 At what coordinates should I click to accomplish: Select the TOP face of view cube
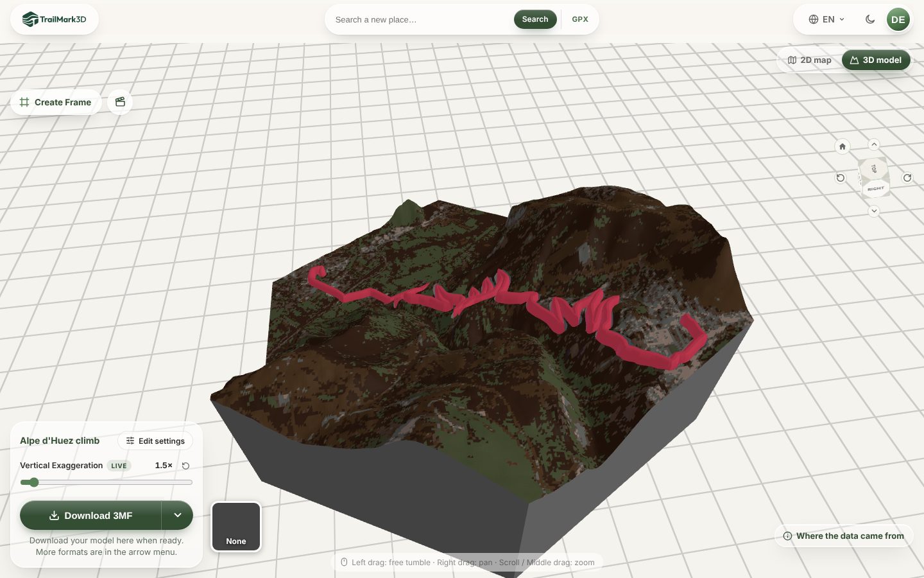point(873,168)
